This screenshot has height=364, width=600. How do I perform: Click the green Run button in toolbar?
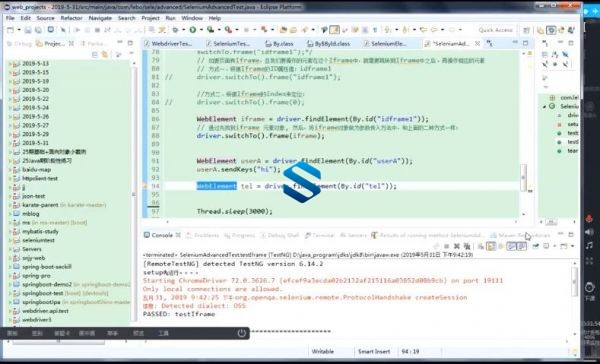[193, 29]
